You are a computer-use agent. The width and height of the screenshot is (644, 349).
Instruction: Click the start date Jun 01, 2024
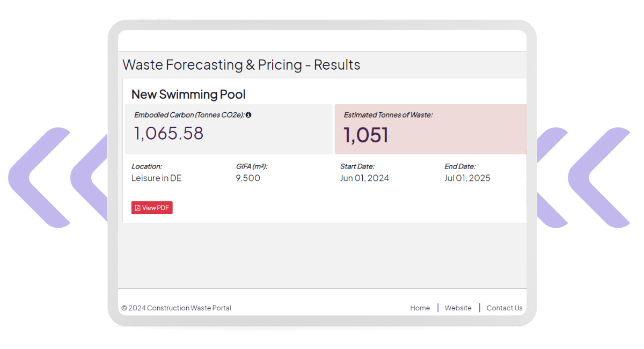pos(364,178)
